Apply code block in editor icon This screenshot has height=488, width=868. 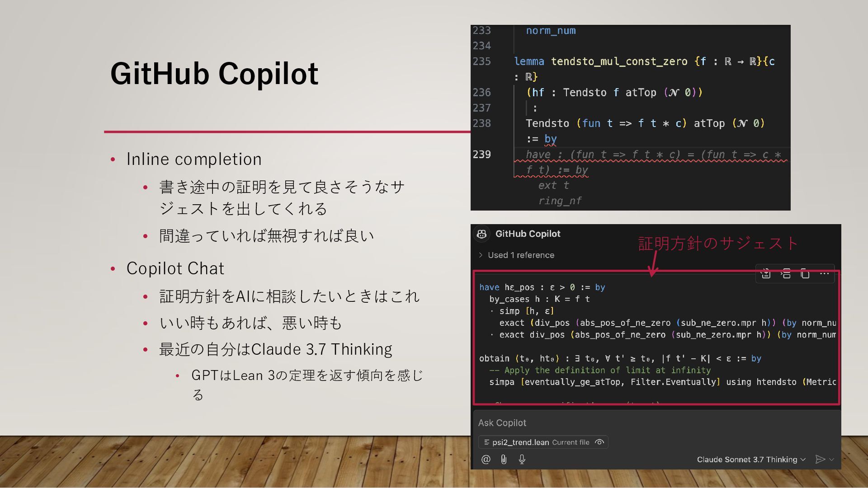click(x=766, y=273)
